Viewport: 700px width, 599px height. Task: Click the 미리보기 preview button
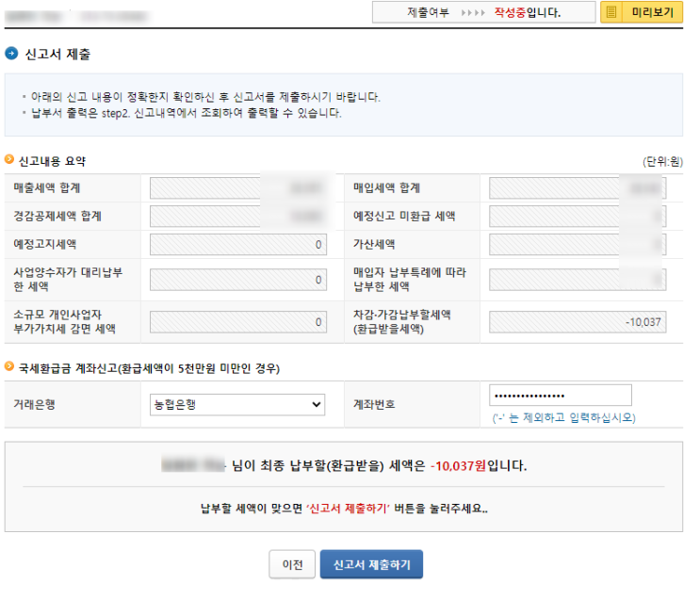click(641, 12)
